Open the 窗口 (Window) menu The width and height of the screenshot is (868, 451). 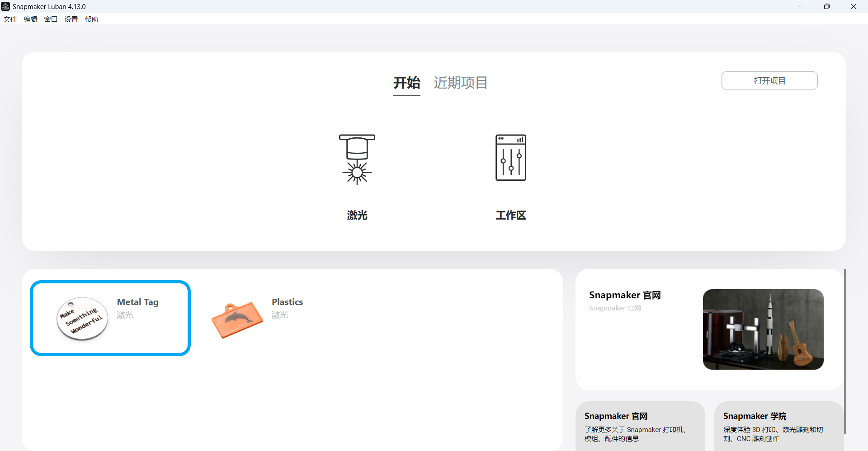51,19
